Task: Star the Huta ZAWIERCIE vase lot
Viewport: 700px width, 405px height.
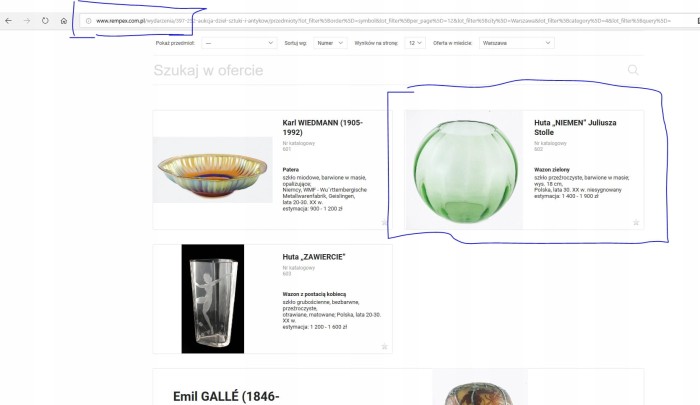Action: [x=384, y=347]
